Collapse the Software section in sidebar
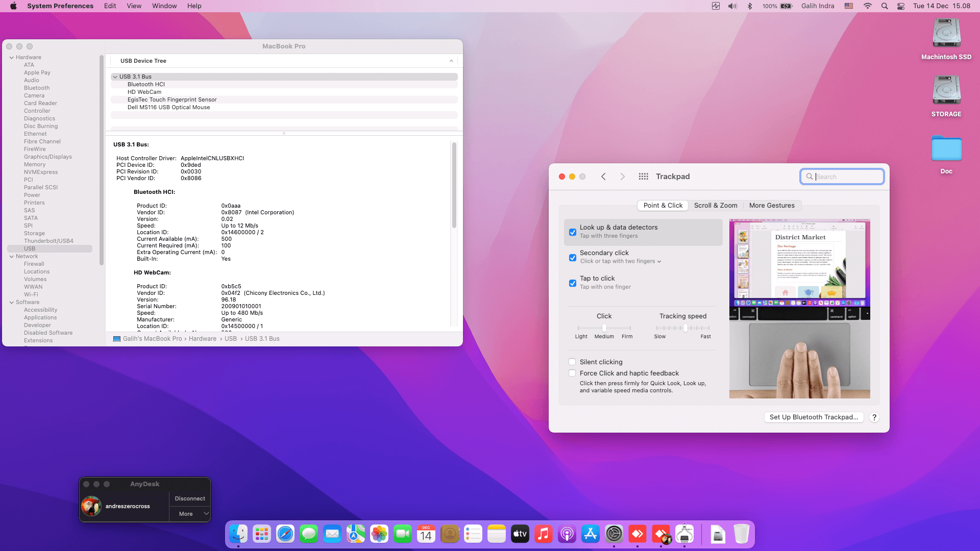The width and height of the screenshot is (980, 551). coord(12,303)
